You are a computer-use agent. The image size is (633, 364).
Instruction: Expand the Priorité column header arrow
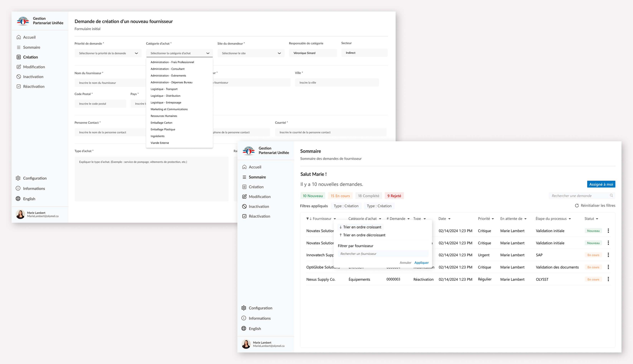click(x=493, y=219)
